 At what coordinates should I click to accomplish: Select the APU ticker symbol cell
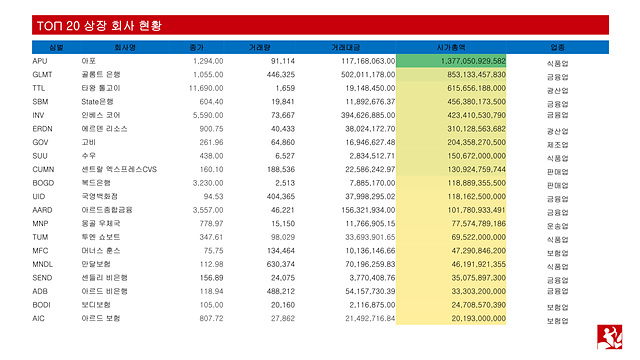[x=40, y=61]
